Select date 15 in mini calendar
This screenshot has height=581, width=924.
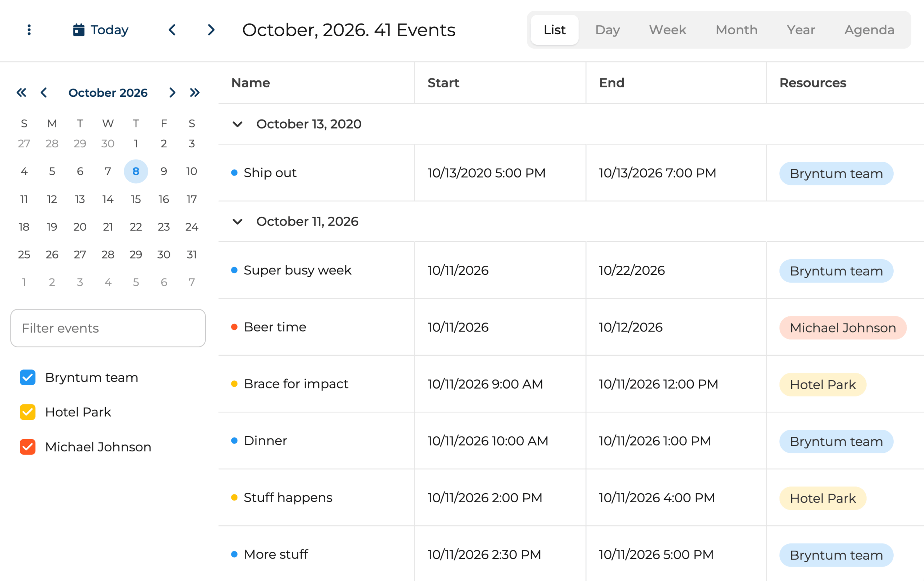[136, 199]
